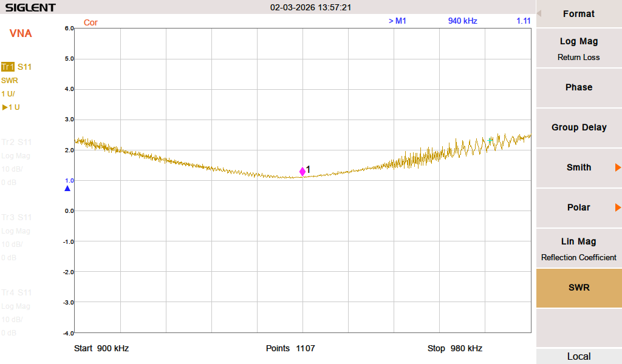Image resolution: width=622 pixels, height=364 pixels.
Task: Click the Stop 980 kHz frequency field
Action: click(454, 348)
